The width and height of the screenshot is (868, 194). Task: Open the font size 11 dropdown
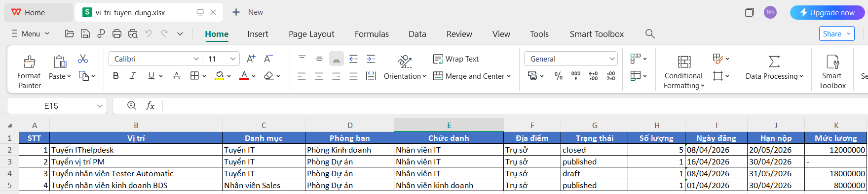tap(233, 59)
